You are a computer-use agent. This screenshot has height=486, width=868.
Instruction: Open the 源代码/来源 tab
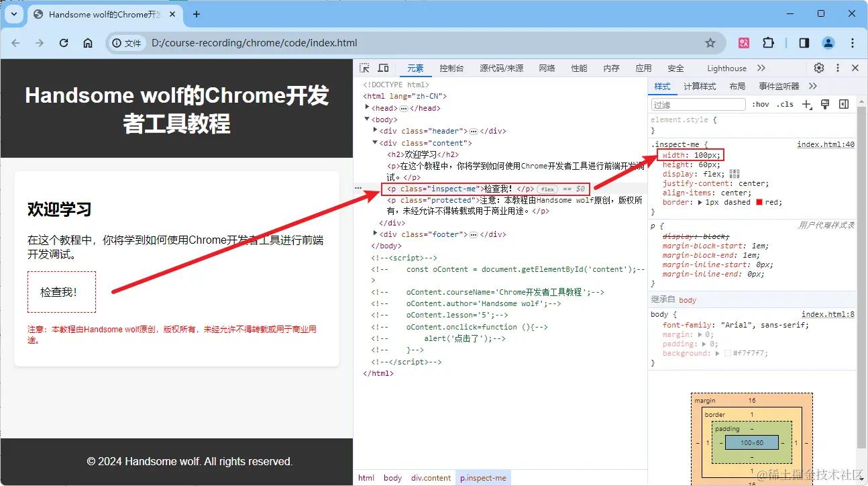coord(502,68)
